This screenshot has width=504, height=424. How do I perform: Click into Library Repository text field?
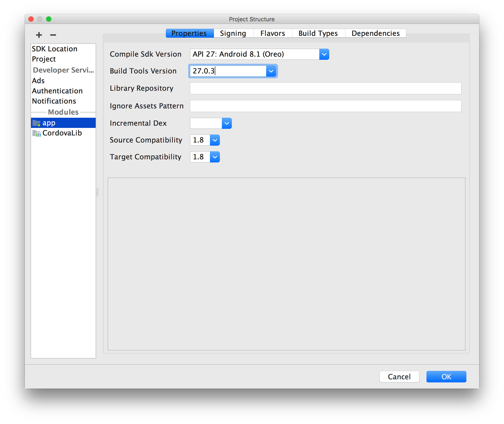[325, 89]
